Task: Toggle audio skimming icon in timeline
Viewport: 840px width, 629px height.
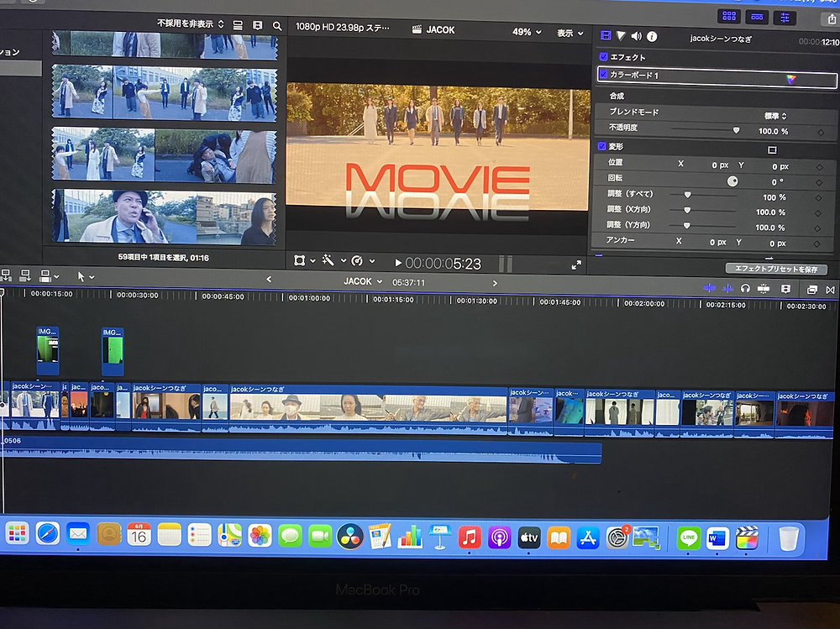Action: point(727,288)
